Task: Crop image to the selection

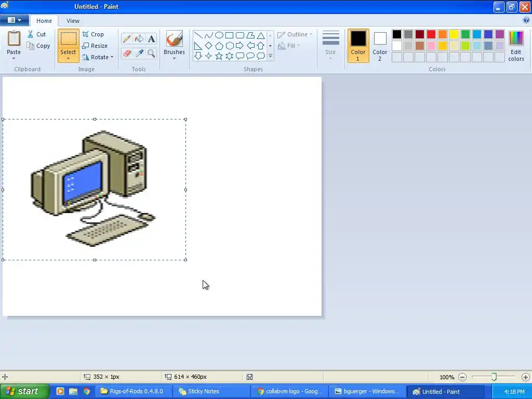Action: pos(93,34)
